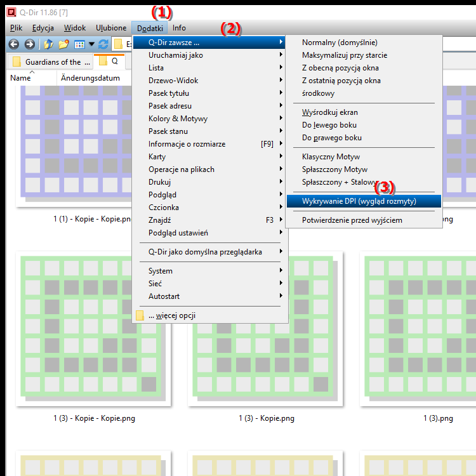Open the Drukuj submenu
476x476 pixels.
209,182
